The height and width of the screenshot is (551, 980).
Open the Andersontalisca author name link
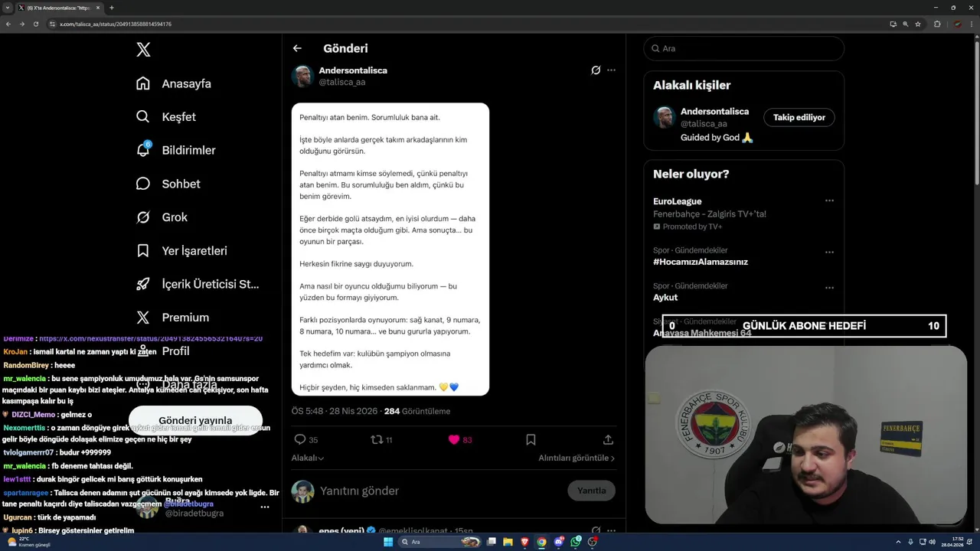353,70
